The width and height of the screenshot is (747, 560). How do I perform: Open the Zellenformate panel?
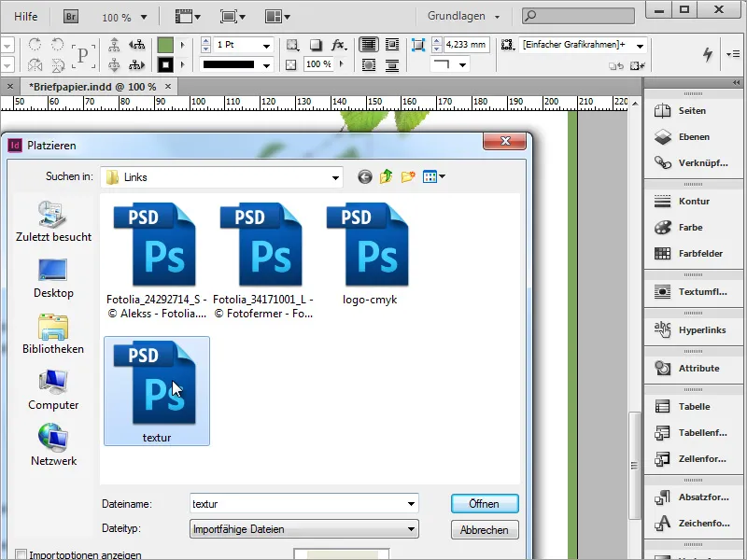(x=692, y=459)
